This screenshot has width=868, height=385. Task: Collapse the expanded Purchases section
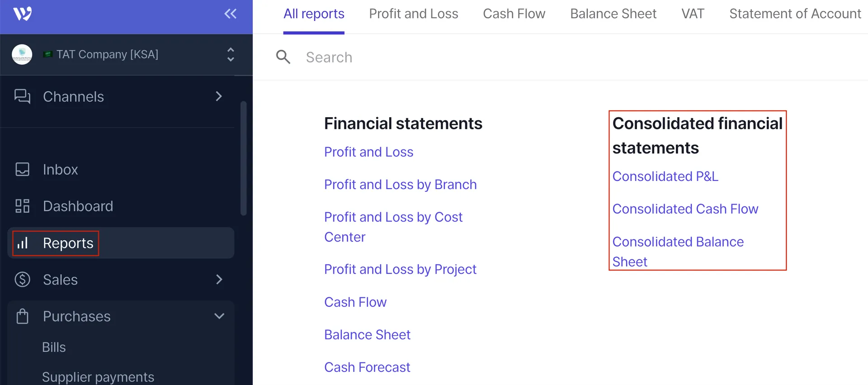point(219,316)
